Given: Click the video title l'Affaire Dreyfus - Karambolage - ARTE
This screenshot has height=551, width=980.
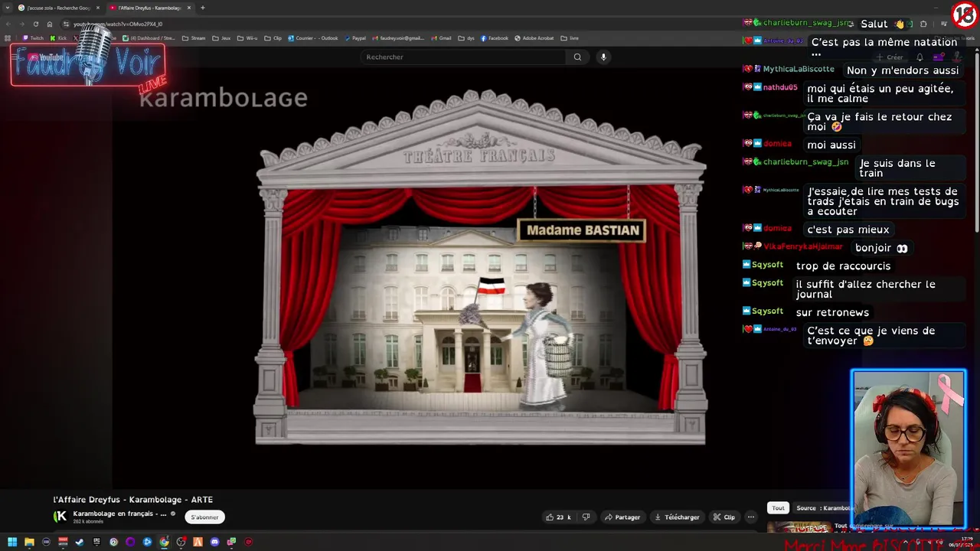Looking at the screenshot, I should pyautogui.click(x=133, y=500).
